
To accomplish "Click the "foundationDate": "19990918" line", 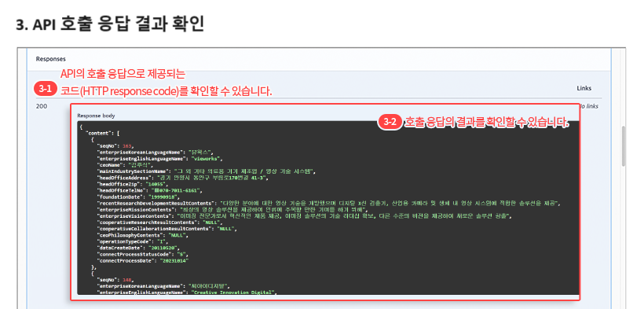I will point(137,197).
